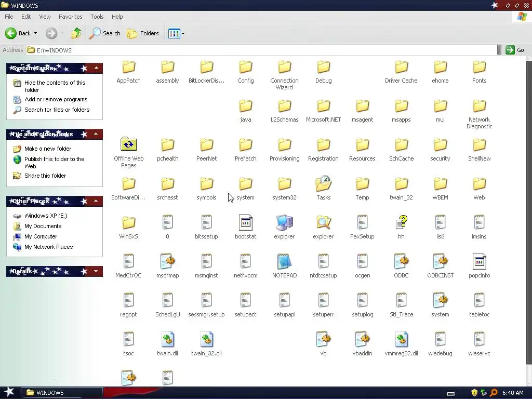Image resolution: width=532 pixels, height=399 pixels.
Task: Click the E:\WINDOWS address field
Action: click(x=261, y=50)
